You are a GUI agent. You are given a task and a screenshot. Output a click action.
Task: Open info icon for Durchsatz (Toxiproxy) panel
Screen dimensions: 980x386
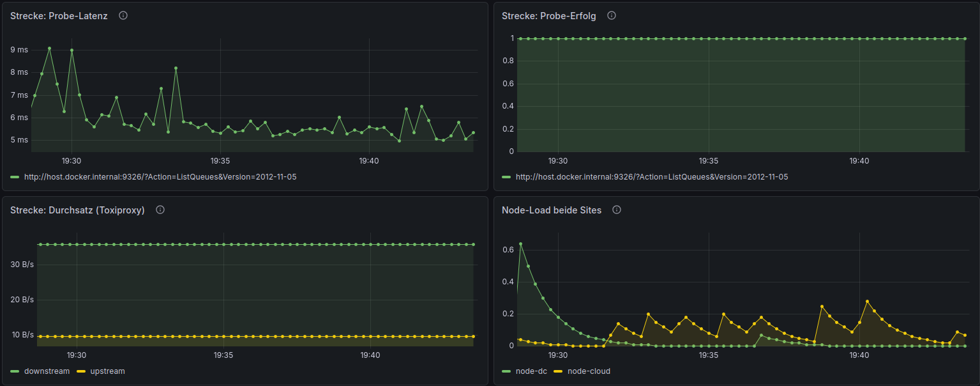coord(160,210)
